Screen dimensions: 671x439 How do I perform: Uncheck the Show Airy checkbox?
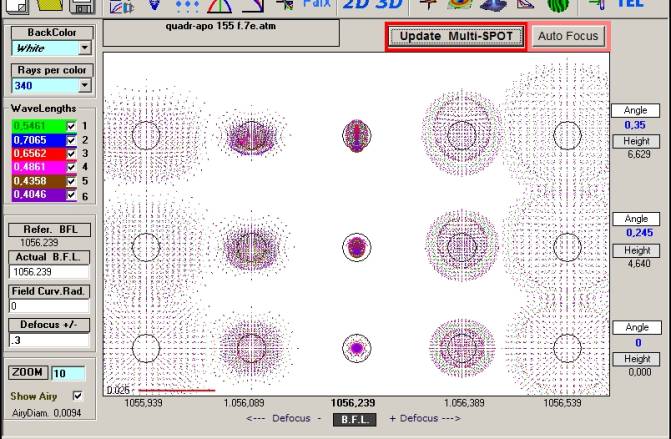(x=77, y=396)
